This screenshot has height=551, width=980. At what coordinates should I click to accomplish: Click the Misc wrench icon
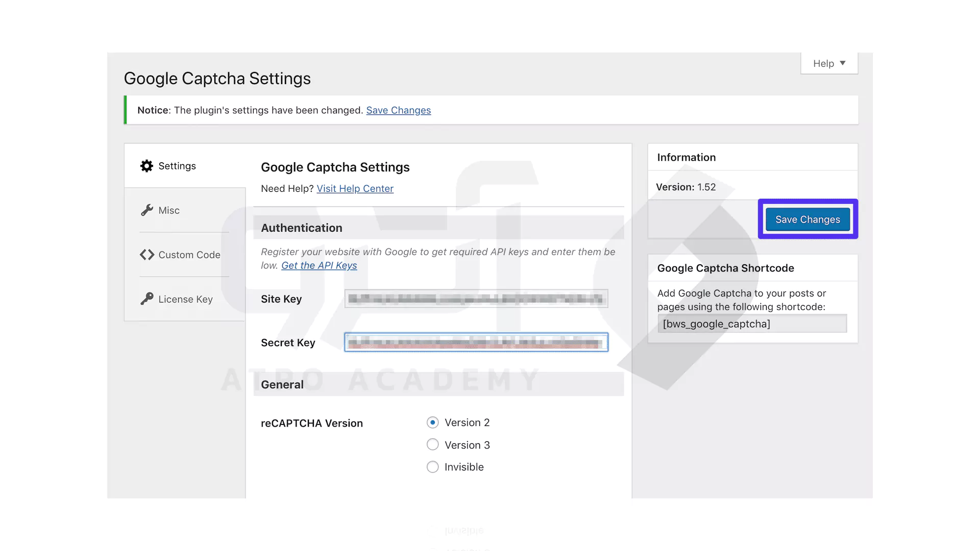coord(147,210)
